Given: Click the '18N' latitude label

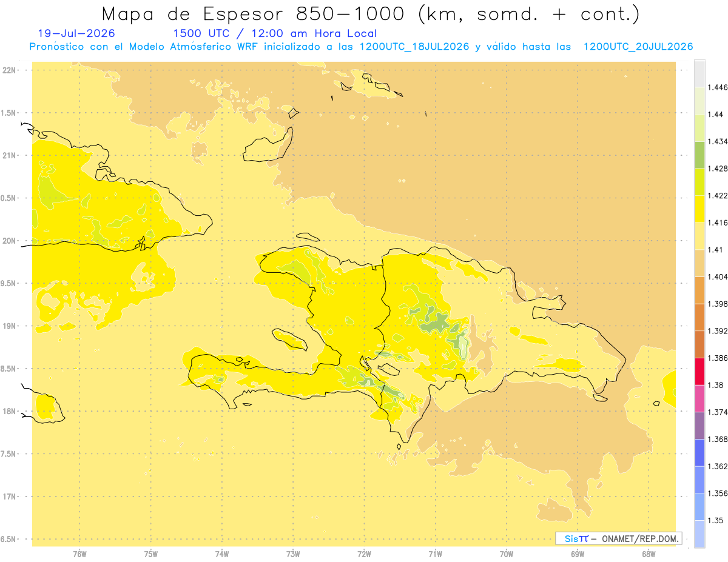Looking at the screenshot, I should [9, 412].
